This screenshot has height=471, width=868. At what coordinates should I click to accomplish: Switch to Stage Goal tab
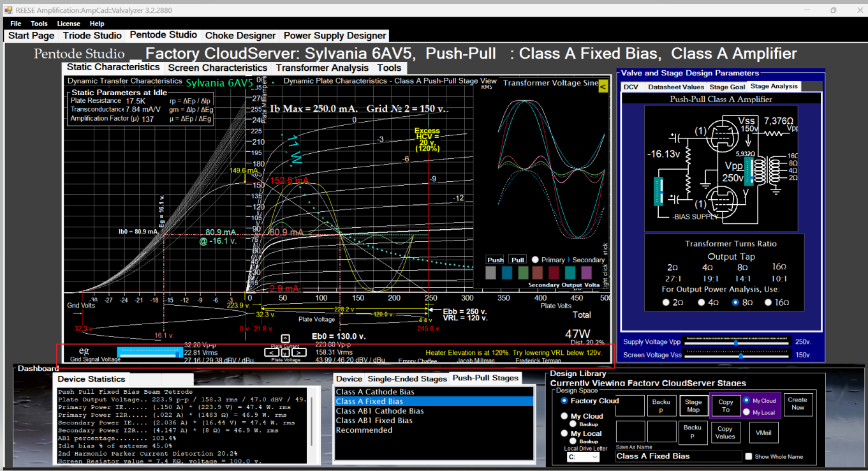pos(727,87)
